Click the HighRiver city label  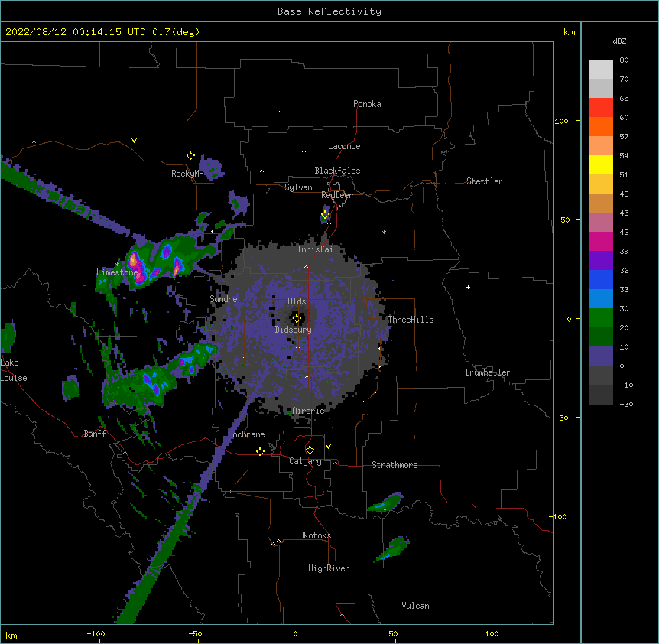pyautogui.click(x=329, y=568)
